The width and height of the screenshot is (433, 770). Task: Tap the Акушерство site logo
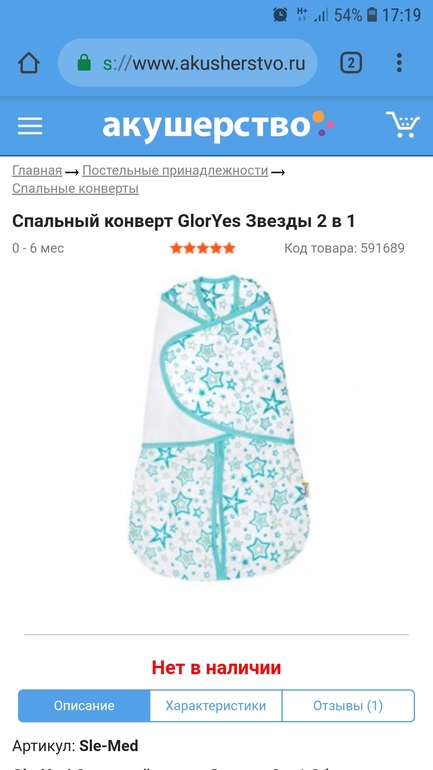tap(218, 125)
